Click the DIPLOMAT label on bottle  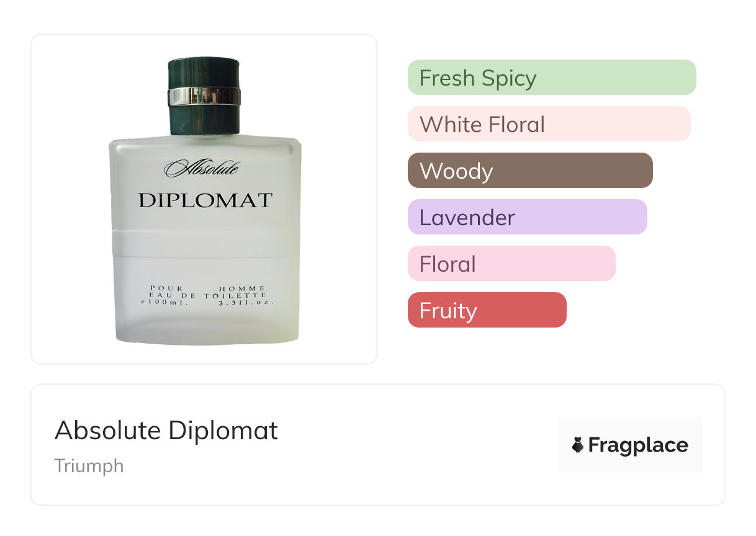coord(205,200)
